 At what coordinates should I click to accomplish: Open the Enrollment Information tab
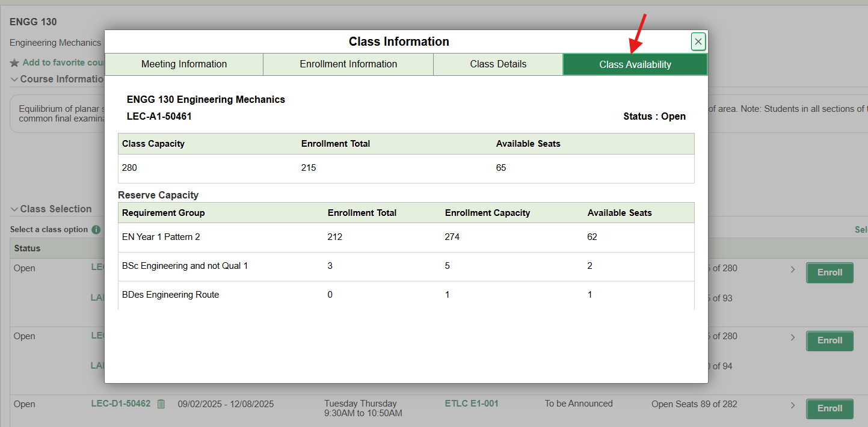coord(348,64)
